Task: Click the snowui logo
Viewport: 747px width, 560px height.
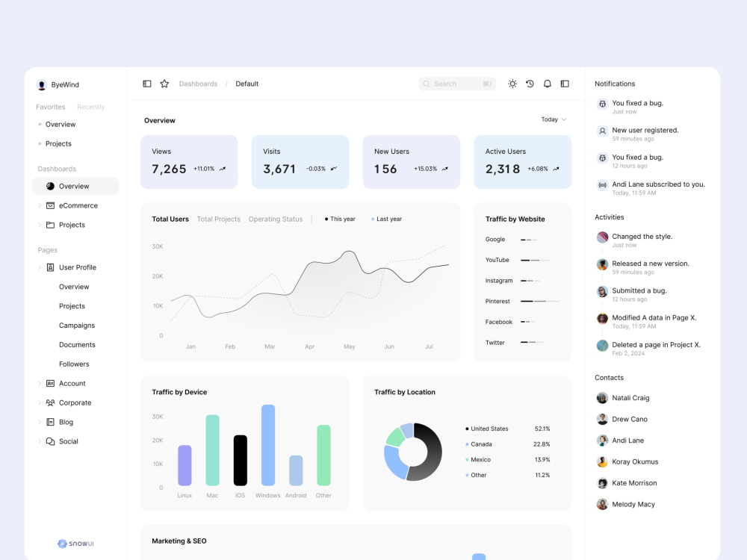Action: tap(75, 544)
